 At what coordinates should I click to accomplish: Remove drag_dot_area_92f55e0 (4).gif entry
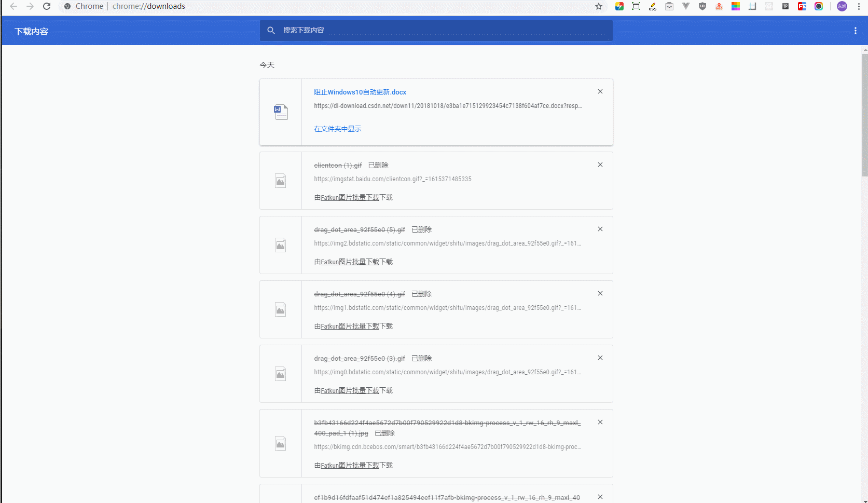coord(600,293)
